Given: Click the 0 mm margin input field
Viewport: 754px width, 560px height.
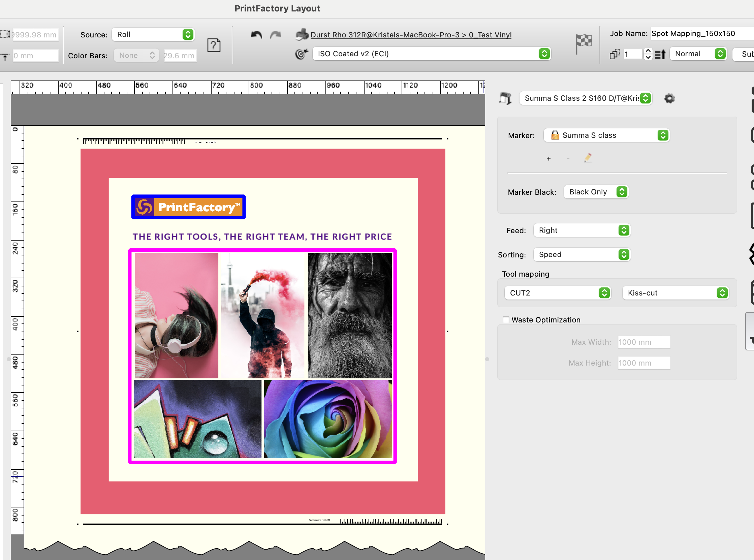Looking at the screenshot, I should point(36,56).
